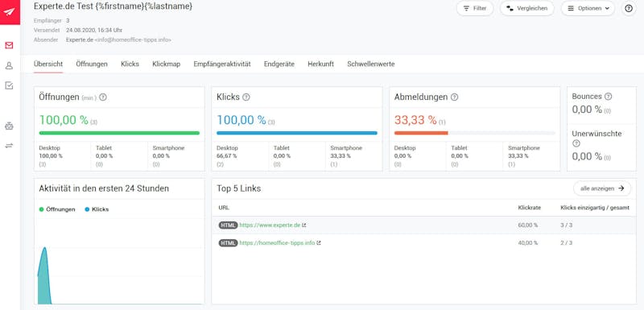Show help info next to Abmeldungen heading
The height and width of the screenshot is (310, 644).
[x=454, y=97]
